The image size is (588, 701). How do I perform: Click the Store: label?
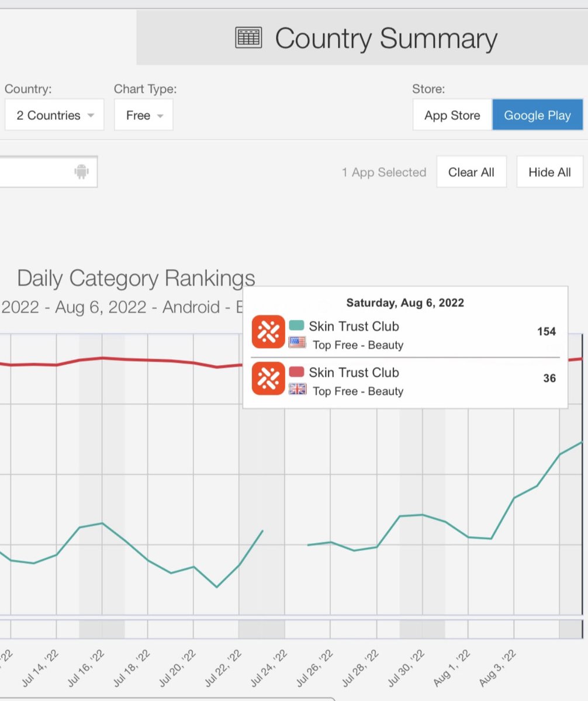pos(428,89)
